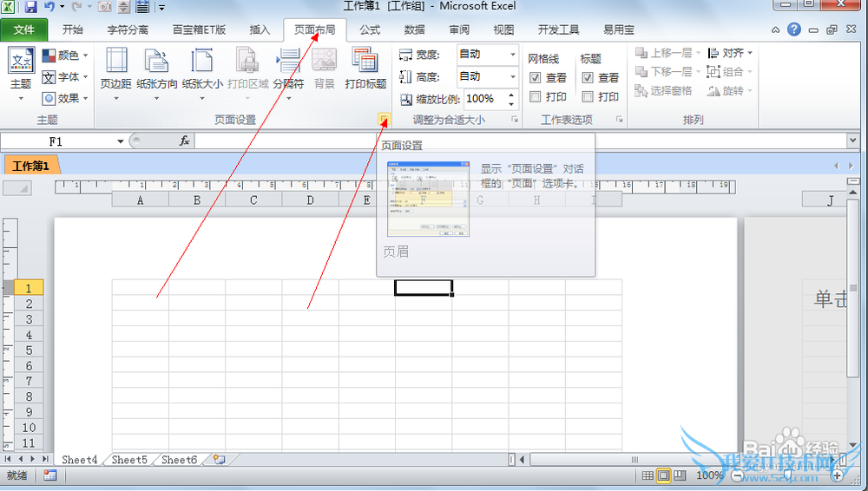Open the Effects (效果) theme icon
868x491 pixels.
(x=49, y=99)
